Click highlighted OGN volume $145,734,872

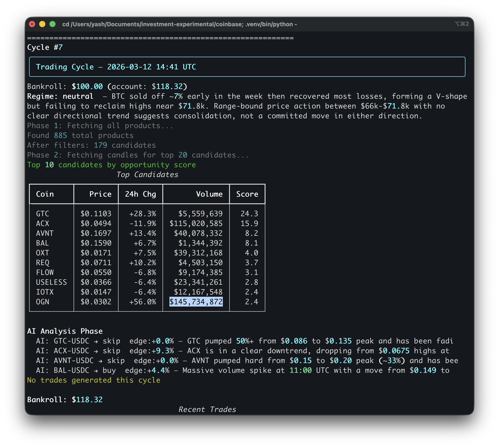tap(196, 302)
